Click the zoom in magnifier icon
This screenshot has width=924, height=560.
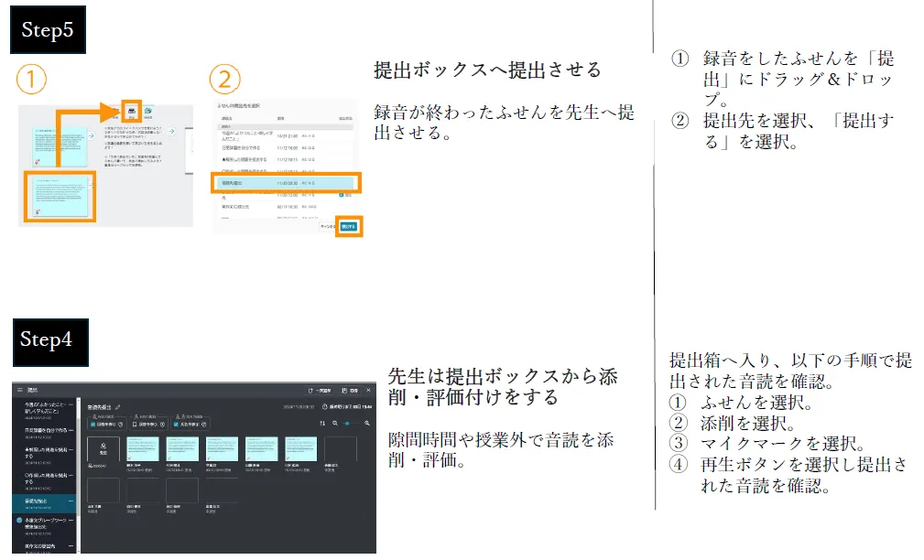click(367, 424)
